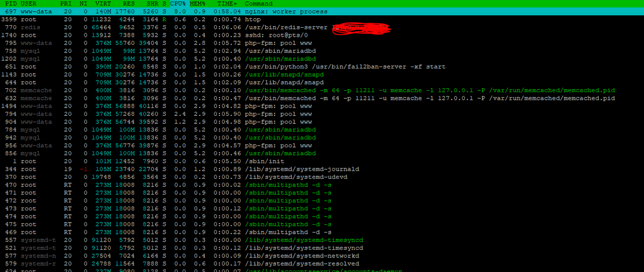Select php-fpm row with PID 956
Image resolution: width=644 pixels, height=272 pixels.
322,146
